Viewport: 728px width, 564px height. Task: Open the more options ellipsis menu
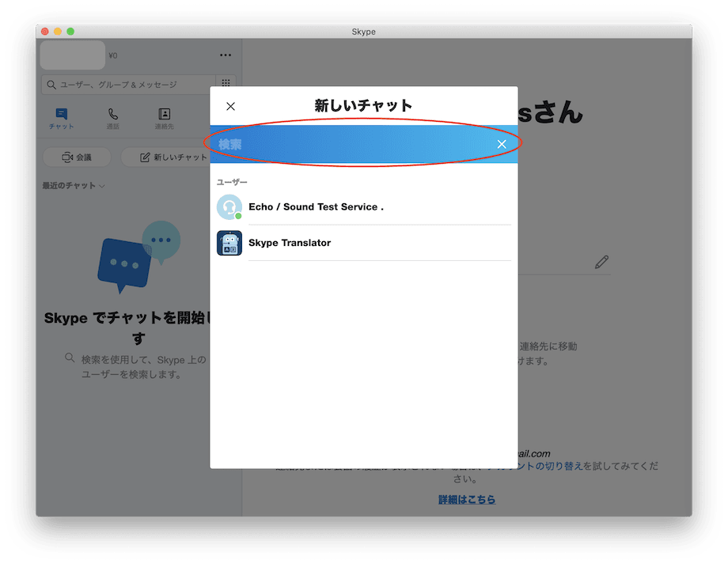(x=226, y=55)
